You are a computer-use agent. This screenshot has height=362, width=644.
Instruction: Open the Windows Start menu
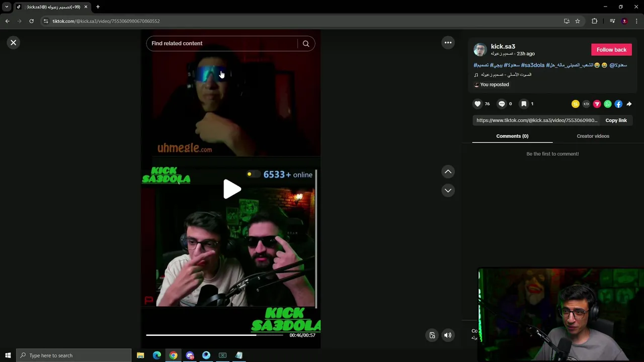(8, 355)
